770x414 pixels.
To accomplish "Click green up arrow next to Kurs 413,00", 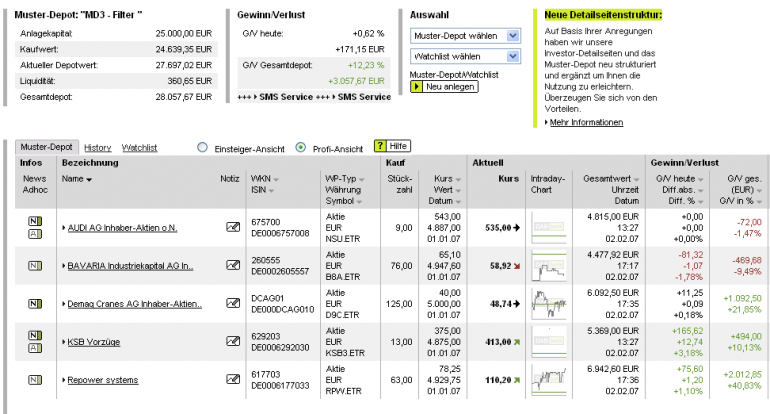I will pos(517,342).
